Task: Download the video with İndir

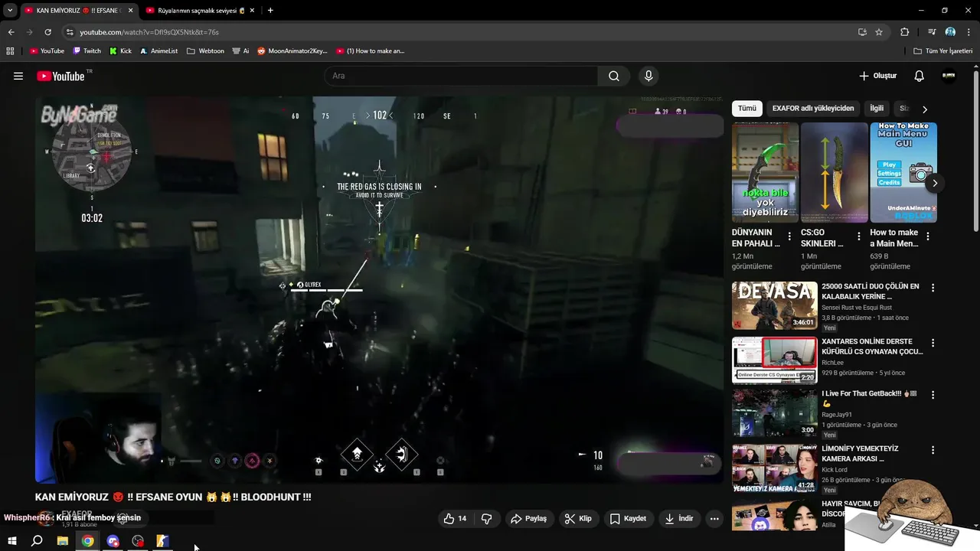Action: tap(679, 518)
